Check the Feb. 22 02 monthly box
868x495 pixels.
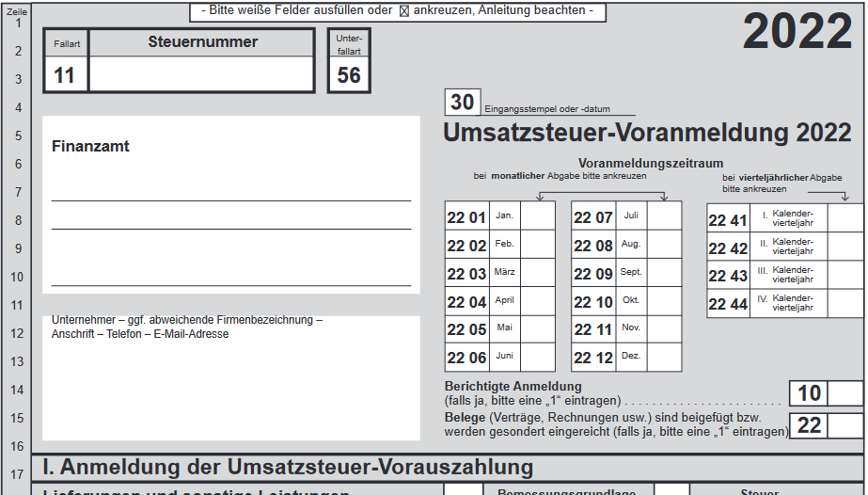[538, 244]
